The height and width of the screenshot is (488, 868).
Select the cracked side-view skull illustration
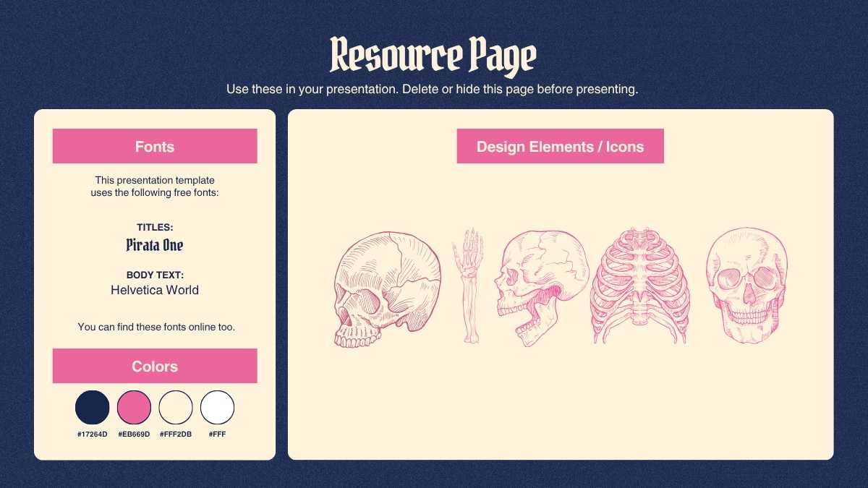(387, 289)
